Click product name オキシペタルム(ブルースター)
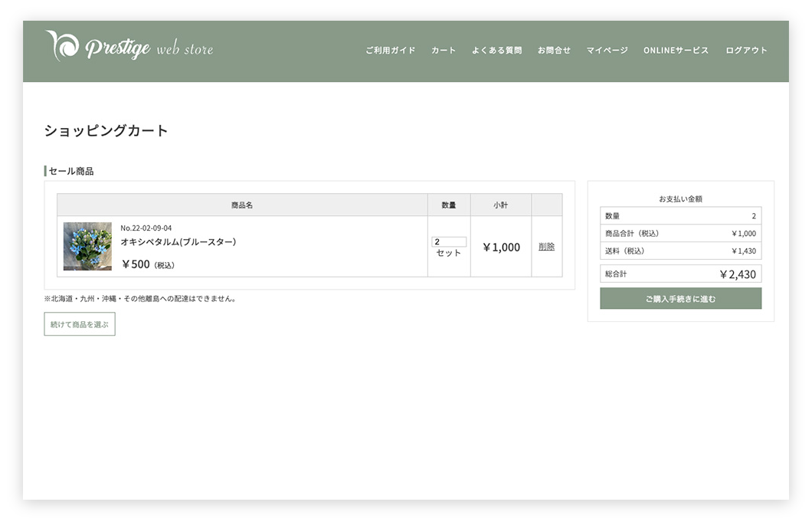 178,241
